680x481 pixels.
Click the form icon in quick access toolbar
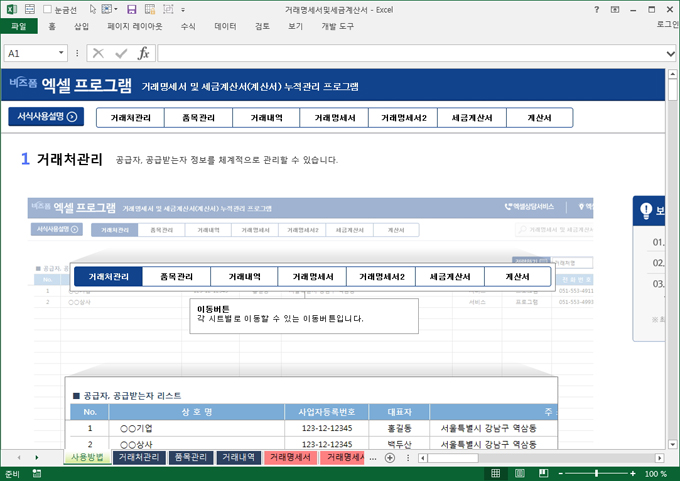pyautogui.click(x=29, y=9)
